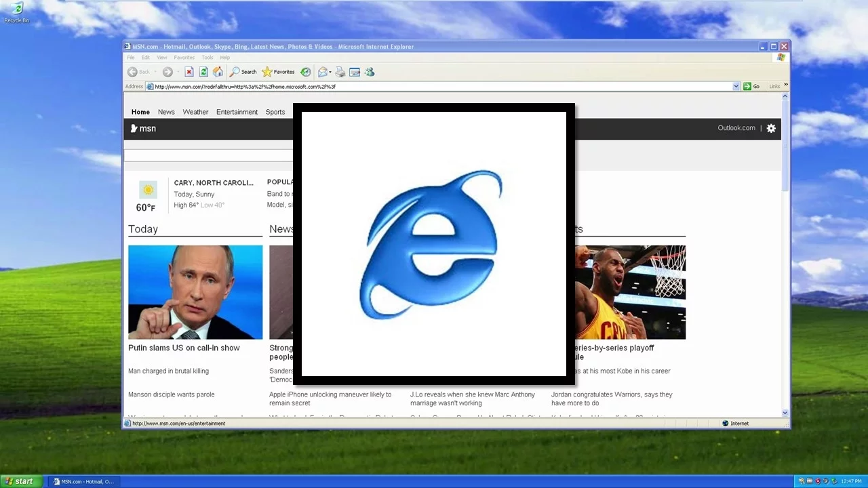Click the Mail envelope icon

323,72
